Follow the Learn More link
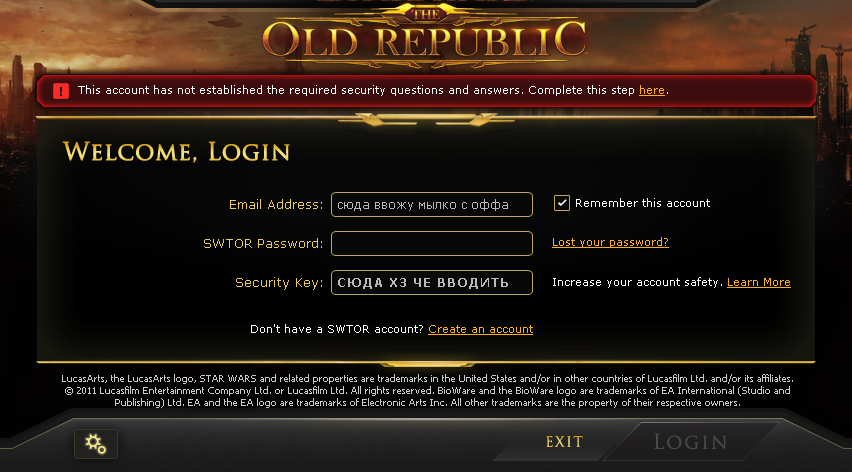852x472 pixels. click(x=759, y=282)
